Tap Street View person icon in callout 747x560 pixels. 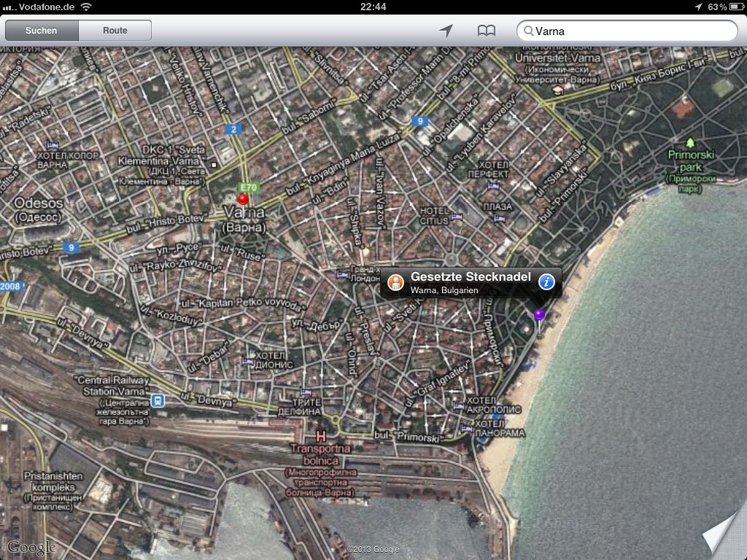(x=395, y=282)
